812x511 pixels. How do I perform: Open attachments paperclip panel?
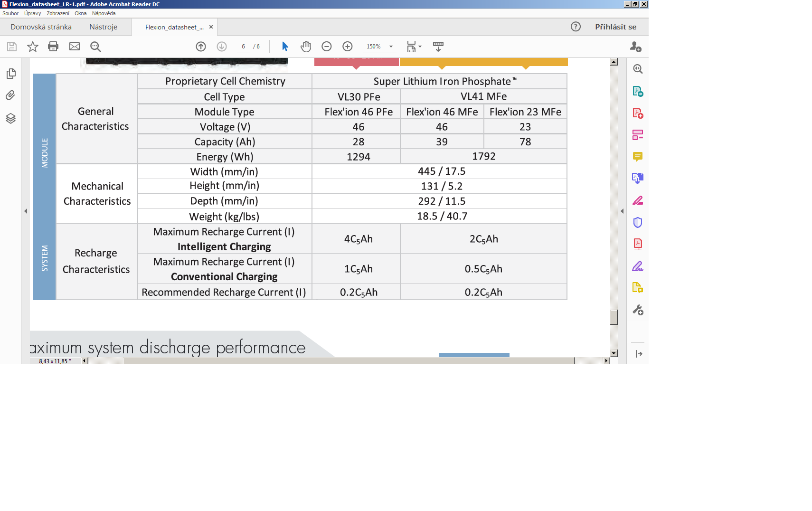point(10,95)
